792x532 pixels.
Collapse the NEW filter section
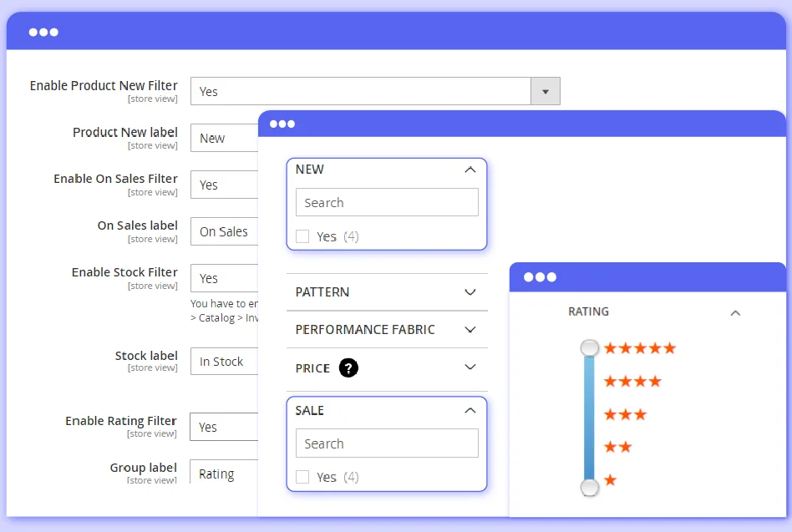470,170
